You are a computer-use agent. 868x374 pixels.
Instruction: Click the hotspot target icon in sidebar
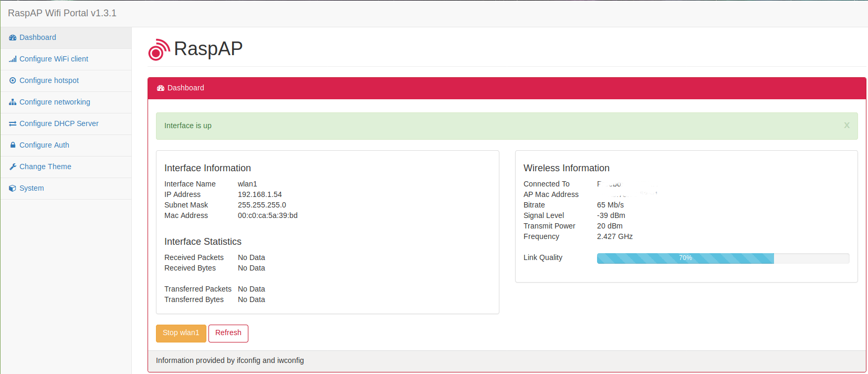(x=13, y=81)
